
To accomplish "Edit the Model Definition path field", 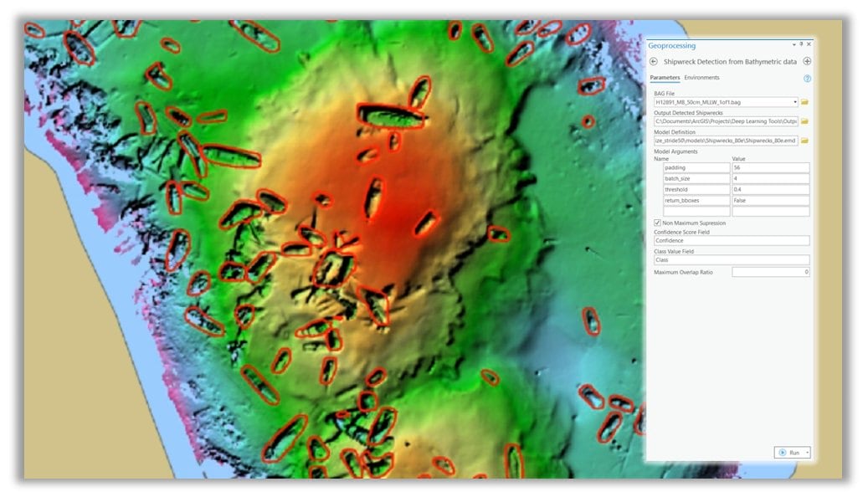I will (x=726, y=141).
